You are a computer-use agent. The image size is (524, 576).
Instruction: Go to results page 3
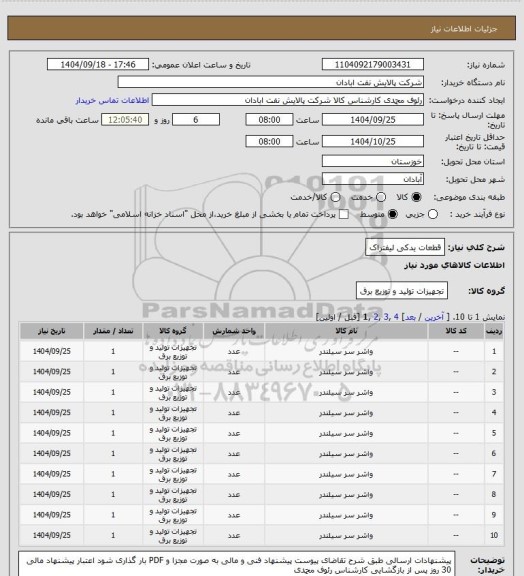386,317
